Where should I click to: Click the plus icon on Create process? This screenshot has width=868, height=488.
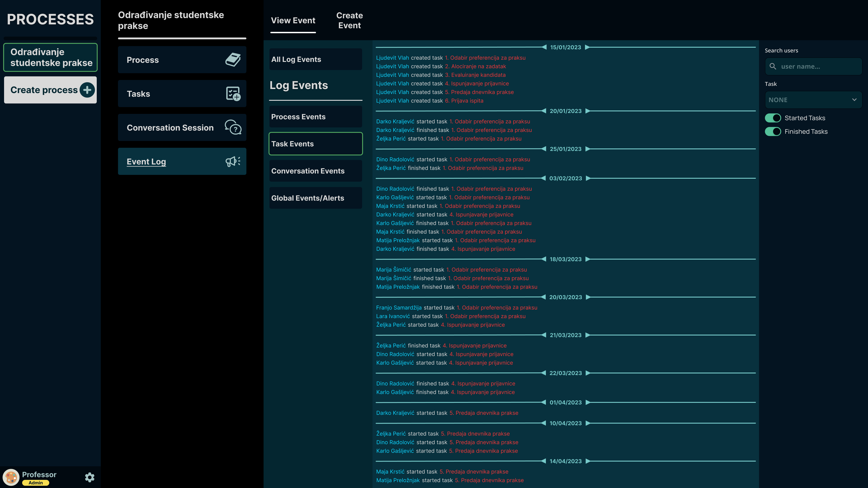coord(87,90)
